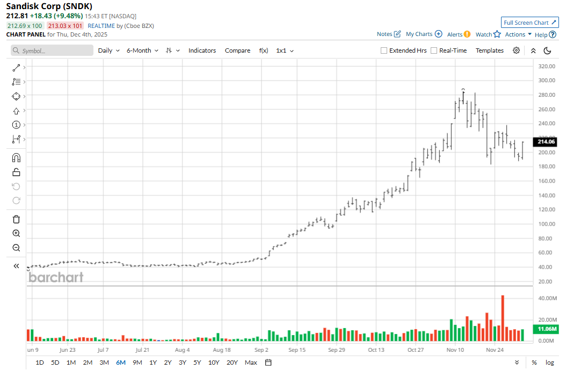Click the redo arrow icon
Screen dimensions: 588x384
[16, 201]
